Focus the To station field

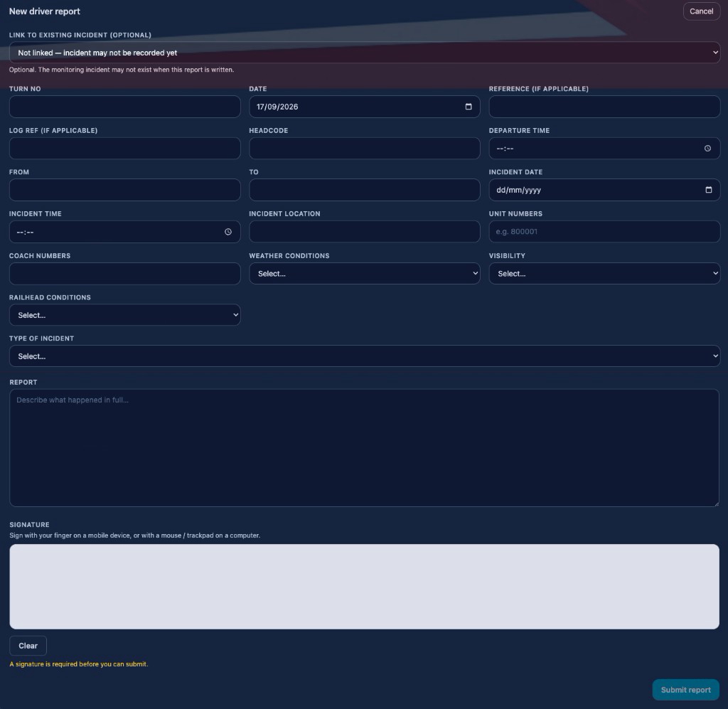tap(365, 189)
